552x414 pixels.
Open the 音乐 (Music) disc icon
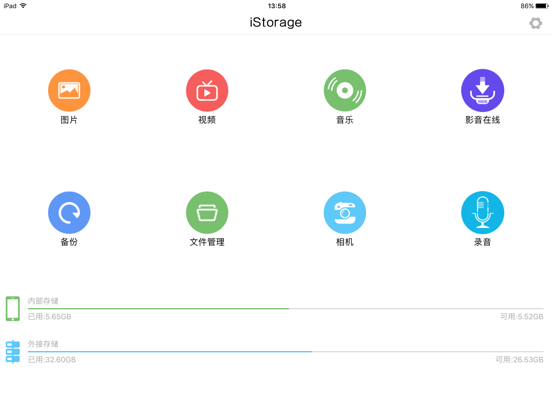coord(345,90)
